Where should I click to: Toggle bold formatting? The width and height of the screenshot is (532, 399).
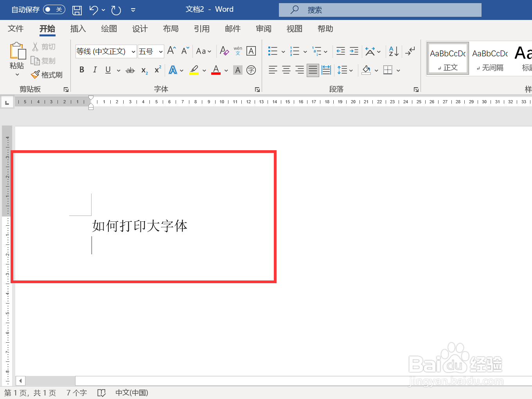point(82,70)
